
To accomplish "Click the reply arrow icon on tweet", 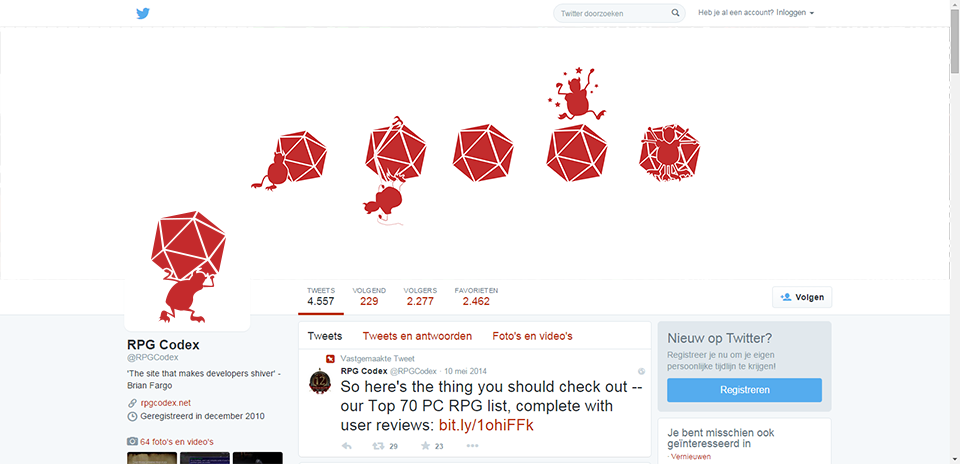I will pyautogui.click(x=347, y=446).
